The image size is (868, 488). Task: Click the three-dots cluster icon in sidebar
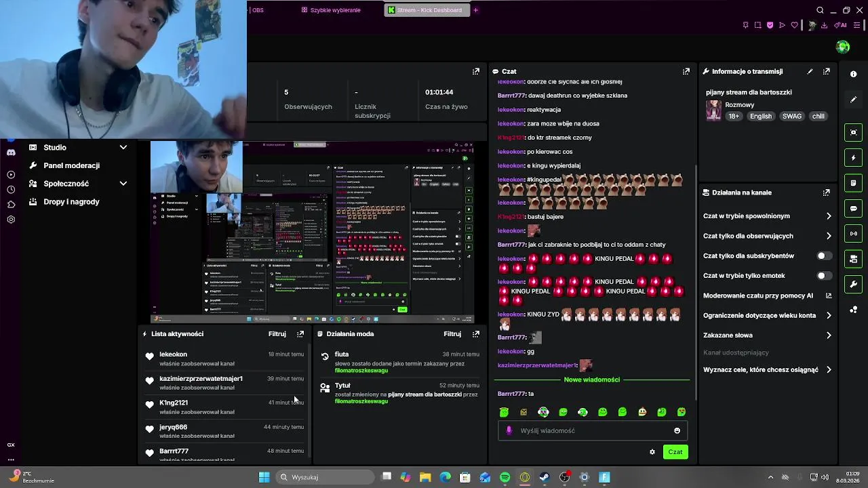[853, 310]
